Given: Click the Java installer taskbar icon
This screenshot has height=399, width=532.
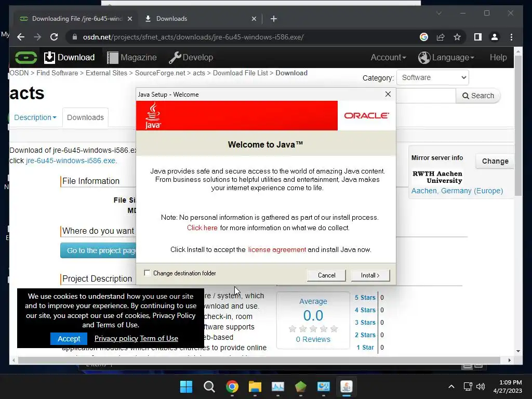Looking at the screenshot, I should coord(347,387).
